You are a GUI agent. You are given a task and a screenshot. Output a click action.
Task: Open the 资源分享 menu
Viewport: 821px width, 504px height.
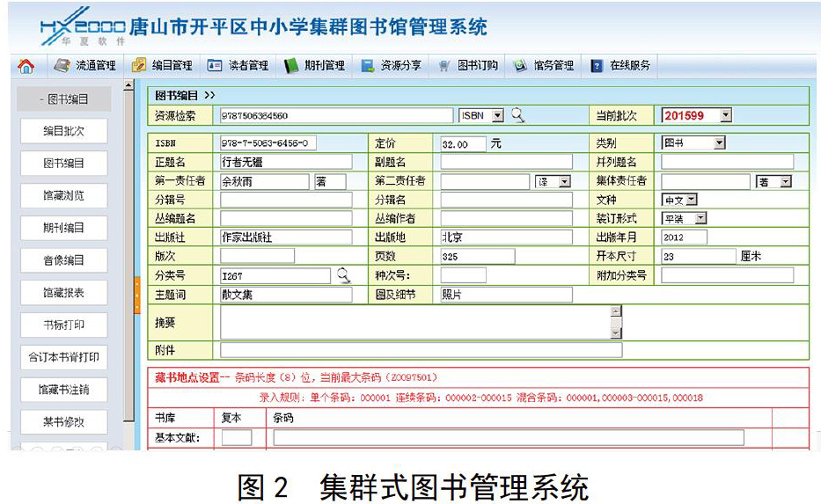click(x=401, y=65)
